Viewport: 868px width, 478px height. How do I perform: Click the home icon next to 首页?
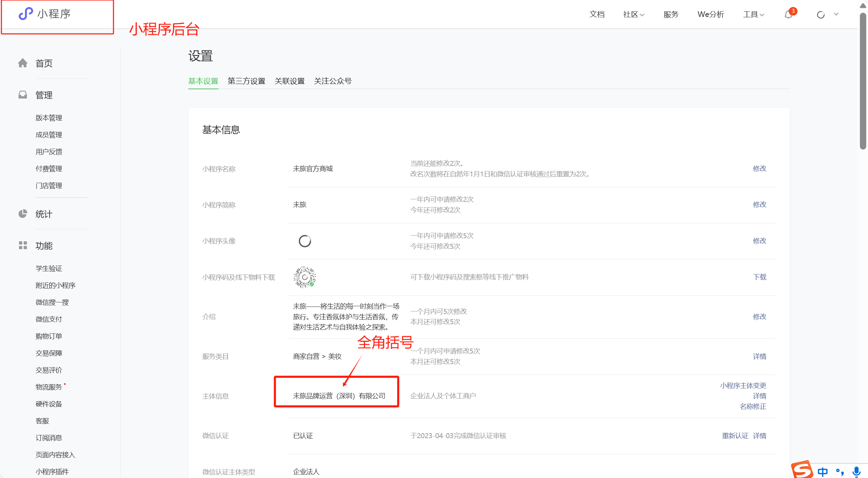coord(23,63)
